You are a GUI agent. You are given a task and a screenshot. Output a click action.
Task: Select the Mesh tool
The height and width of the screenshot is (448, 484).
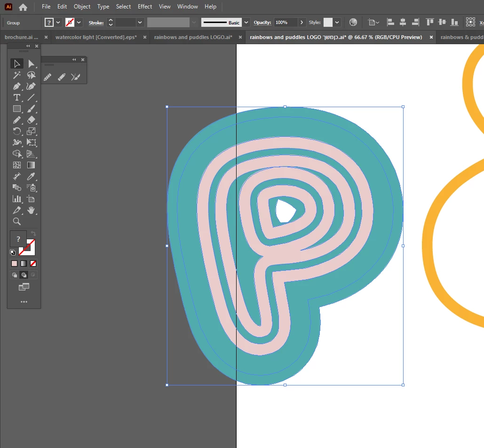(16, 165)
